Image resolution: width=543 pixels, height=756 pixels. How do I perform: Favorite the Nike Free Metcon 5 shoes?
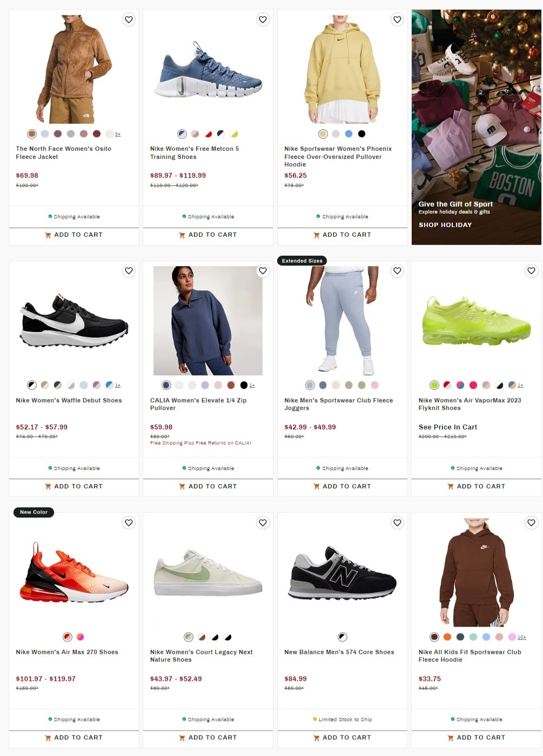(263, 19)
